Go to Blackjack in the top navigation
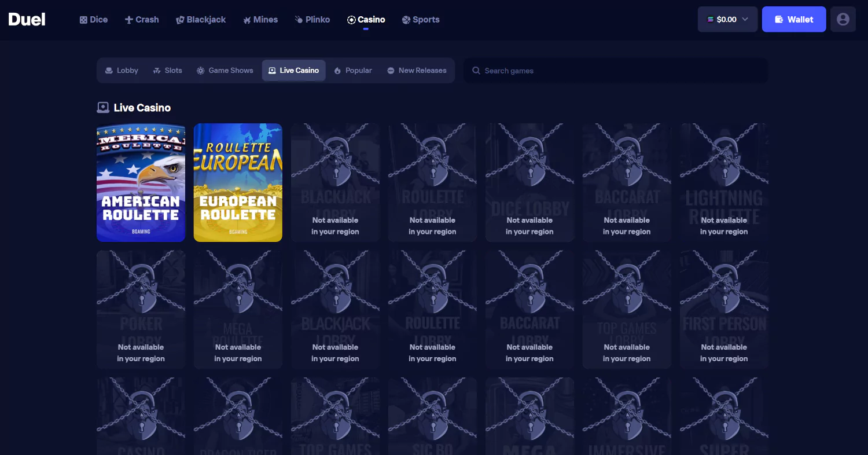Screen dimensions: 868x455 point(201,20)
